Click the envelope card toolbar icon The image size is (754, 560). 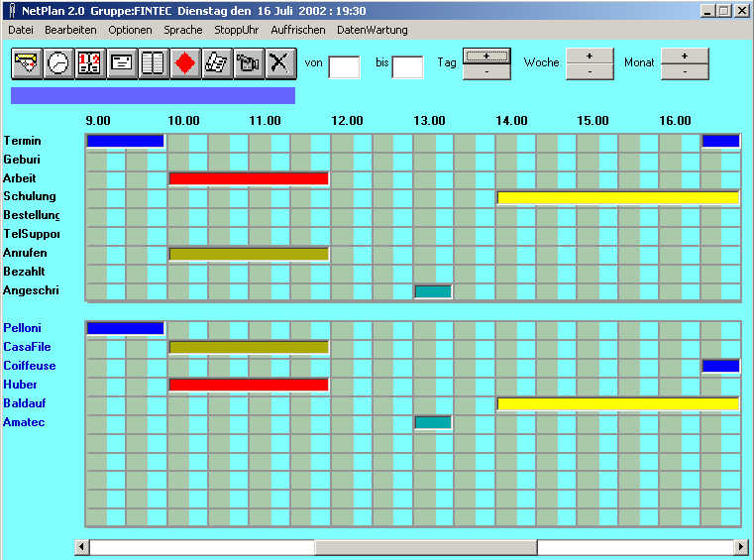click(x=122, y=63)
